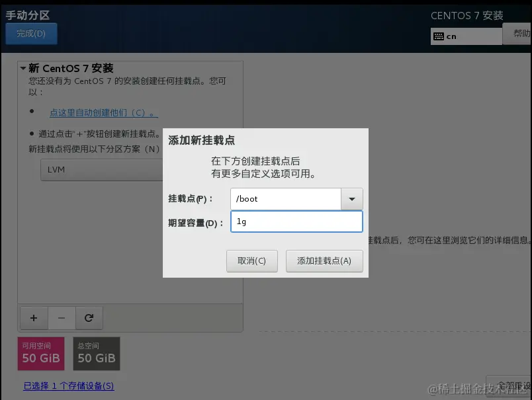Click the CENTOS 7 安装 title text
Image resolution: width=532 pixels, height=400 pixels.
[467, 16]
